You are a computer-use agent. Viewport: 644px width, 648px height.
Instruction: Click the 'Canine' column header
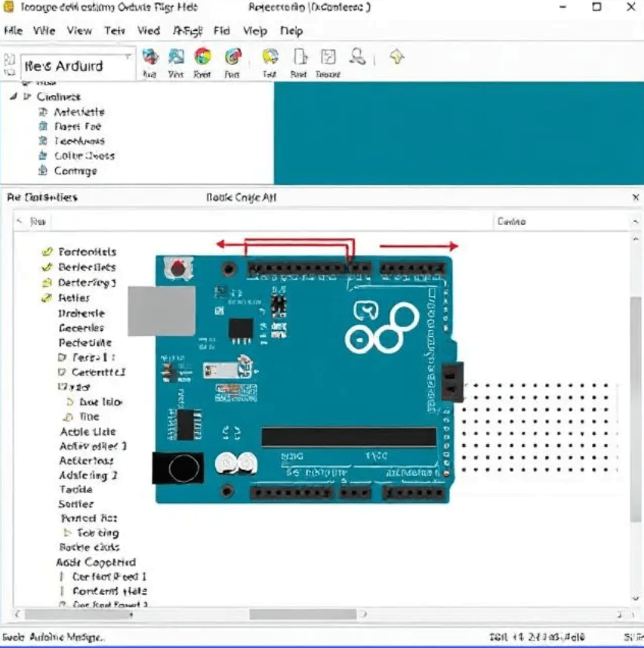point(511,221)
